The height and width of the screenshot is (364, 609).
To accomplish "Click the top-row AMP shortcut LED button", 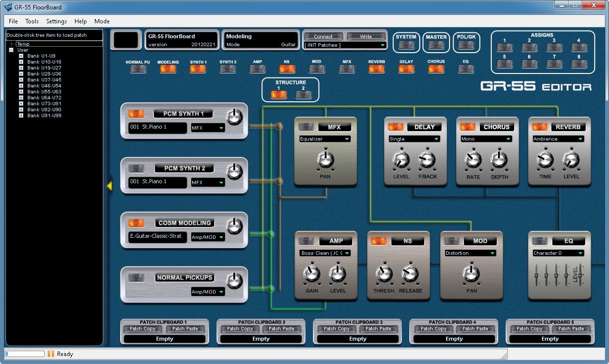I will pos(257,69).
